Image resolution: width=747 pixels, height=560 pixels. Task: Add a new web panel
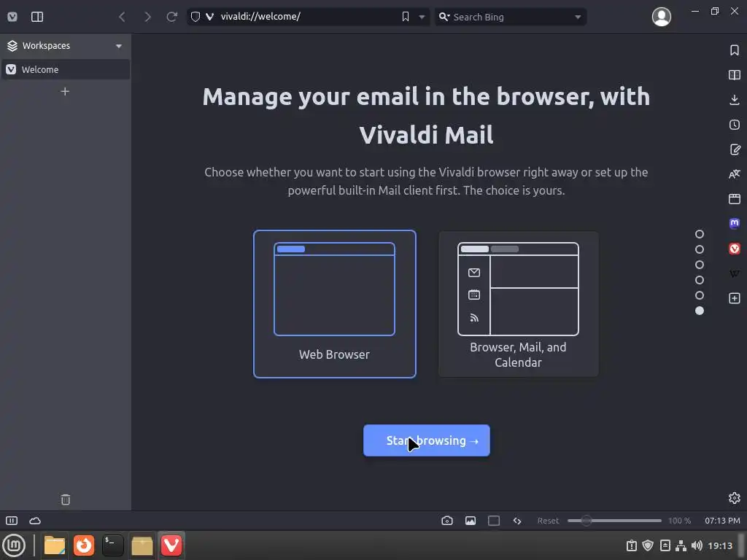[734, 298]
